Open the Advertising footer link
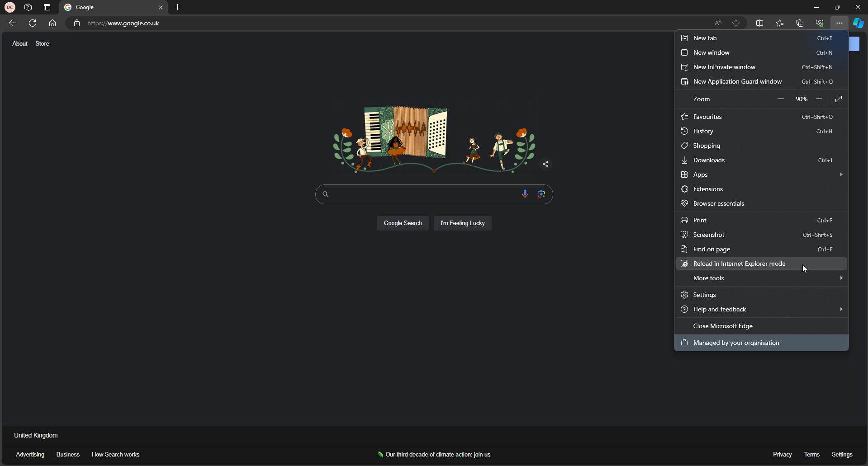Viewport: 868px width, 466px height. tap(30, 455)
